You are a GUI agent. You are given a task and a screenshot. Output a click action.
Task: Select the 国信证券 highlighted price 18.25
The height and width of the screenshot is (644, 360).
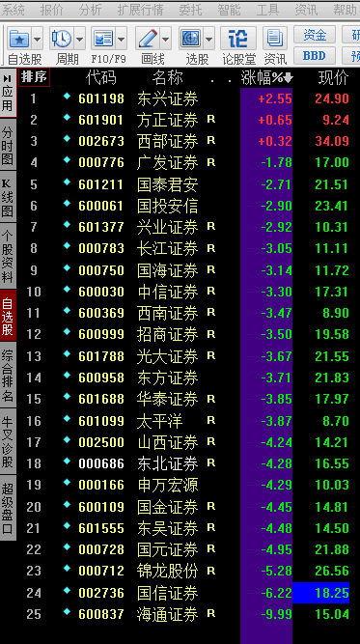321,593
